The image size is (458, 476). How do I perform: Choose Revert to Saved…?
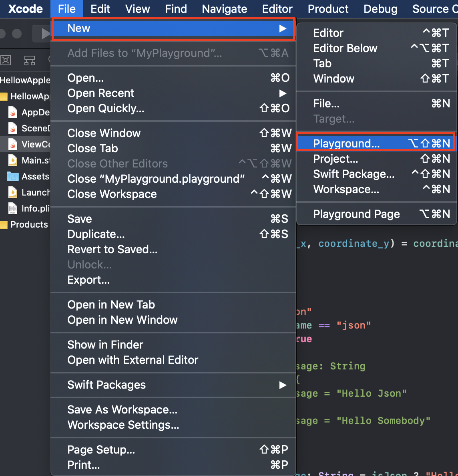(173, 249)
